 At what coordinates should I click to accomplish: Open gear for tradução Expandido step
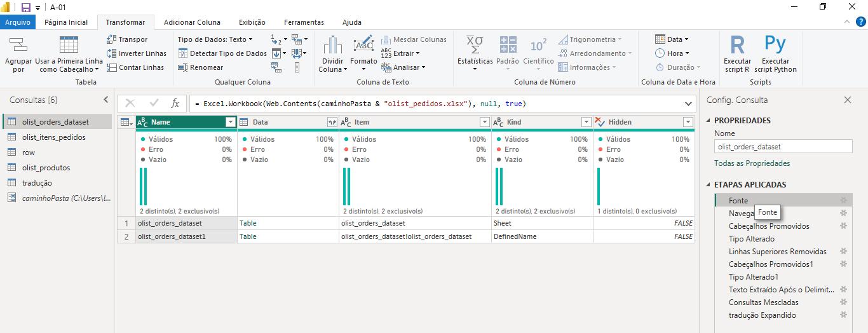point(843,315)
